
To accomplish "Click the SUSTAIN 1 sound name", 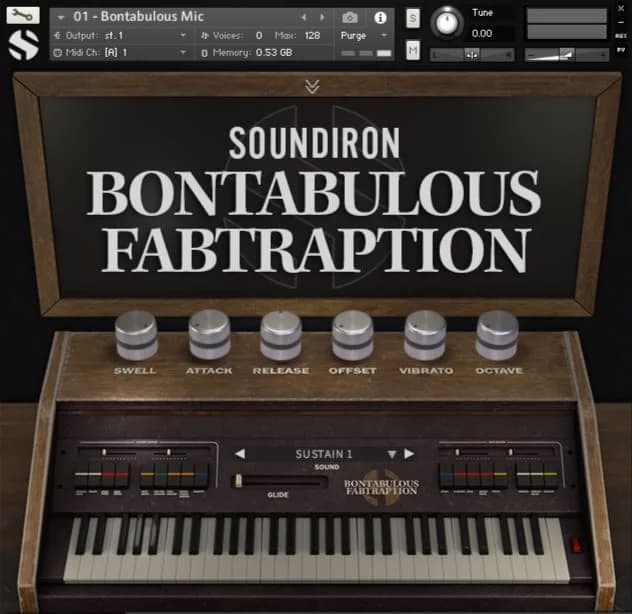I will click(324, 454).
